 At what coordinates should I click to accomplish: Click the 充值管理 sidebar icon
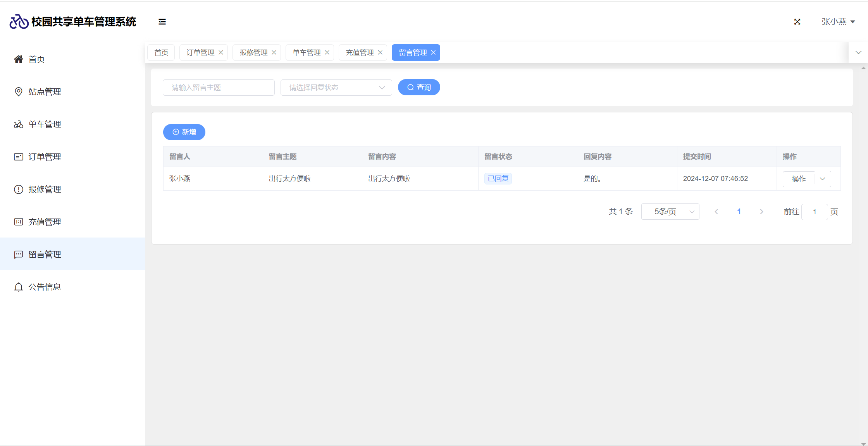tap(18, 222)
